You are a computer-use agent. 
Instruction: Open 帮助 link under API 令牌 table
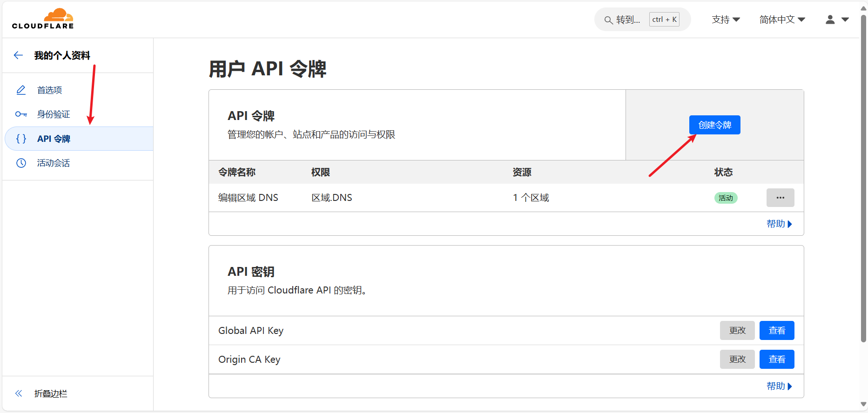click(780, 224)
